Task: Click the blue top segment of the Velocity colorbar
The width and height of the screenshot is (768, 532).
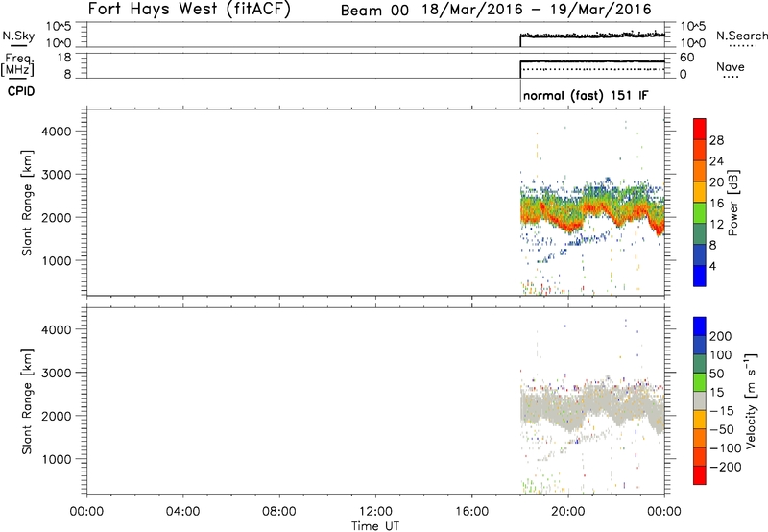Action: click(700, 326)
